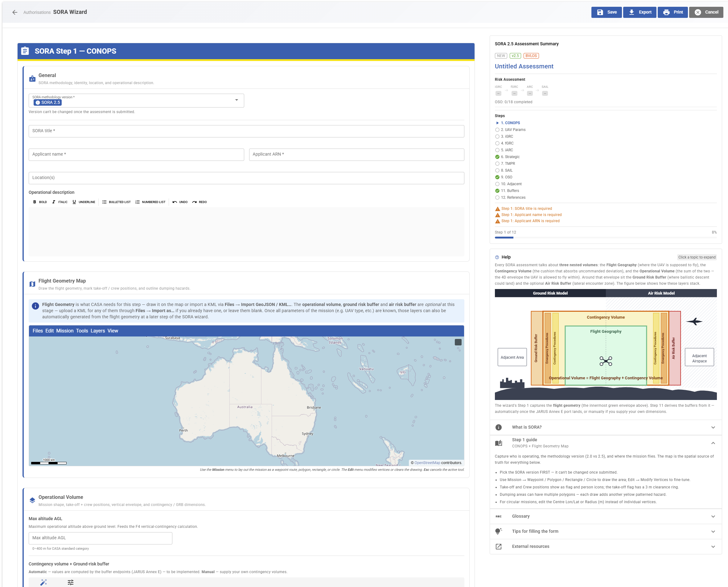Switch to the Ground Risk Model tab

(550, 293)
